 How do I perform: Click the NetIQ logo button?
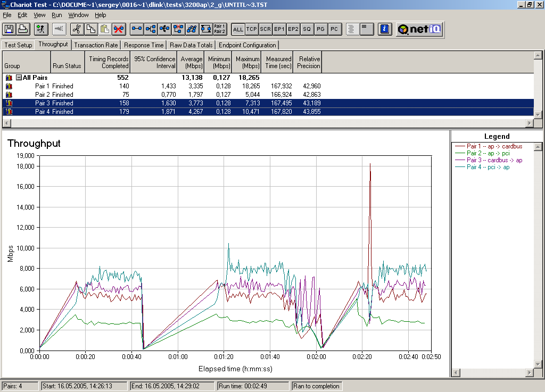tap(419, 29)
